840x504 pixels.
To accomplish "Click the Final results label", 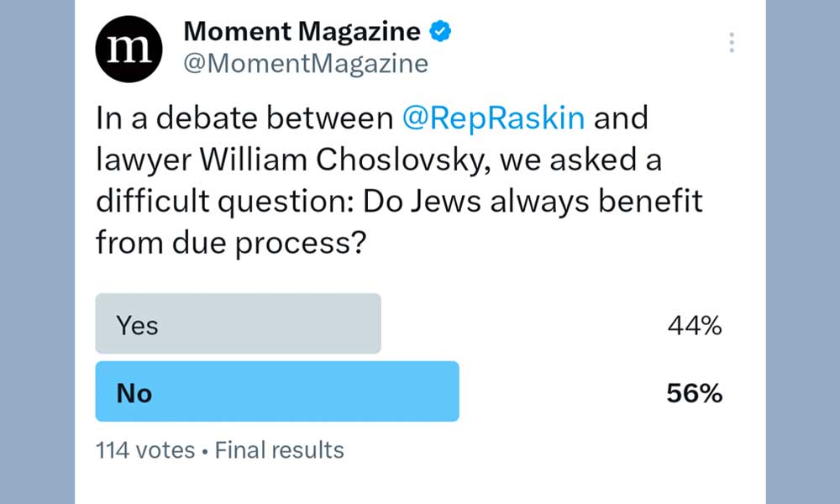I will [x=280, y=450].
